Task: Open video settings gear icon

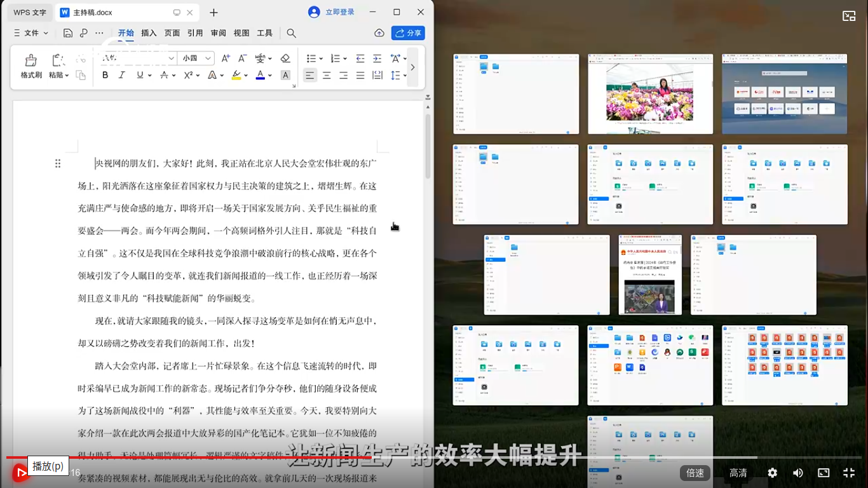Action: click(x=772, y=473)
